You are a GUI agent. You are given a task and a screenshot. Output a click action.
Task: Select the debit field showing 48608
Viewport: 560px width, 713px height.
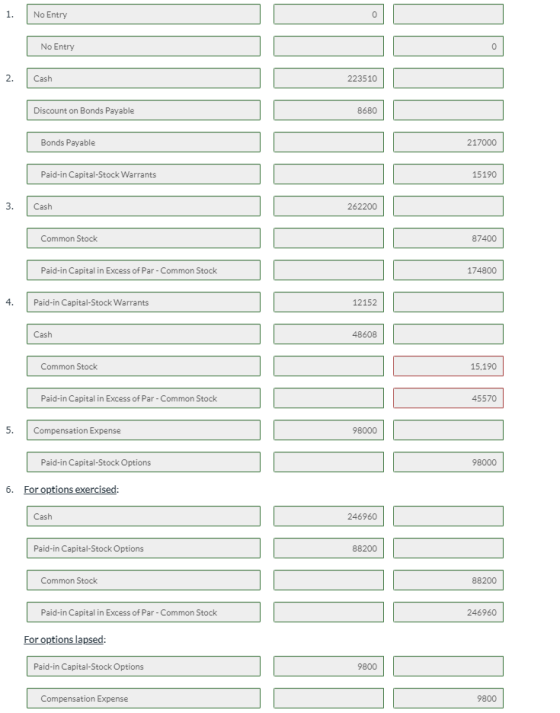coord(329,334)
